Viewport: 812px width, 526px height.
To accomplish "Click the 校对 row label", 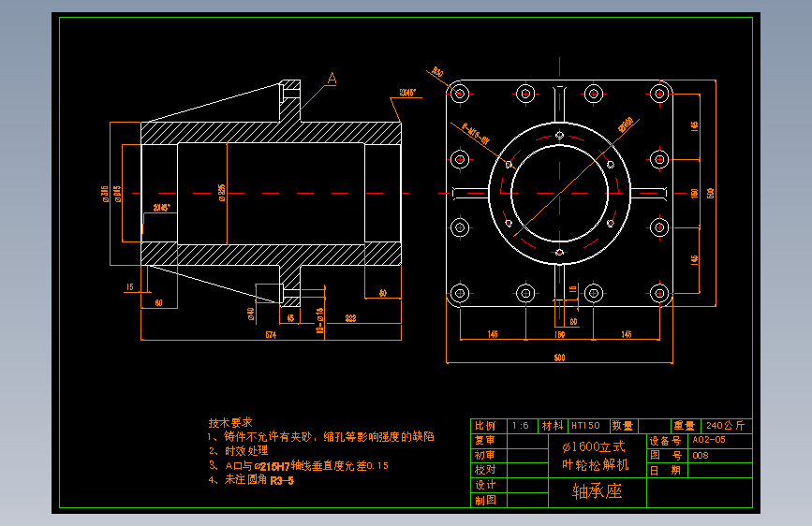I will 485,470.
